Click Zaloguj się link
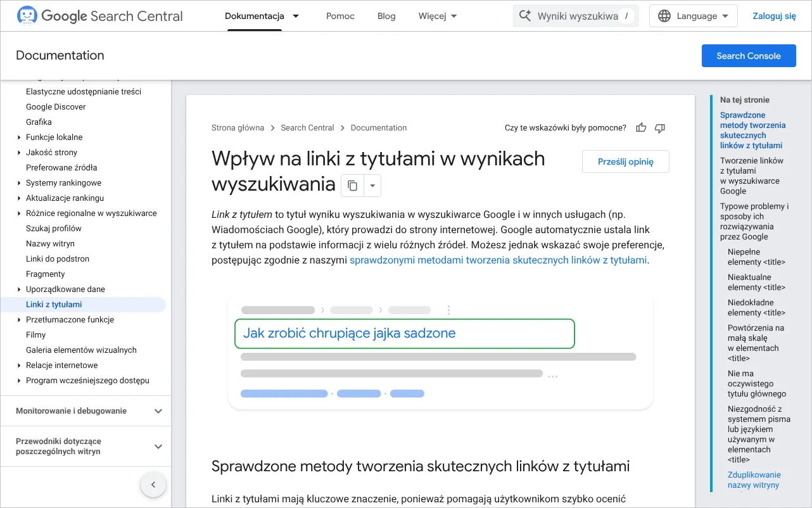Viewport: 812px width, 508px height. click(x=774, y=16)
